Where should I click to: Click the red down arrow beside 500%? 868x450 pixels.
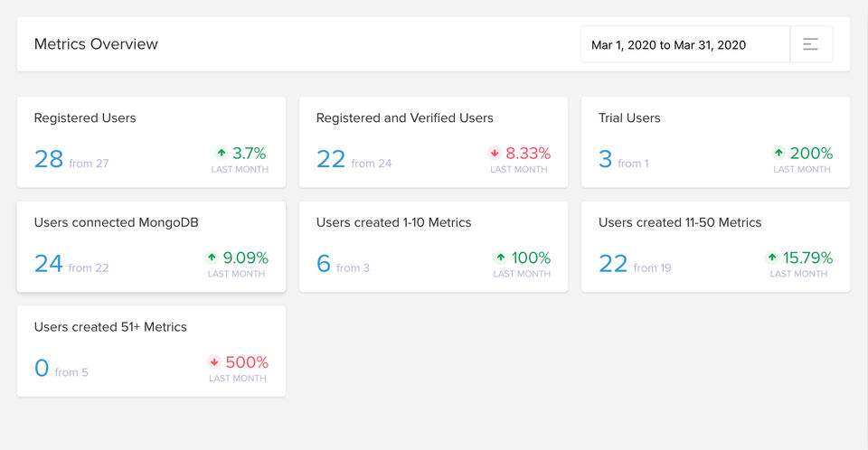[x=213, y=361]
